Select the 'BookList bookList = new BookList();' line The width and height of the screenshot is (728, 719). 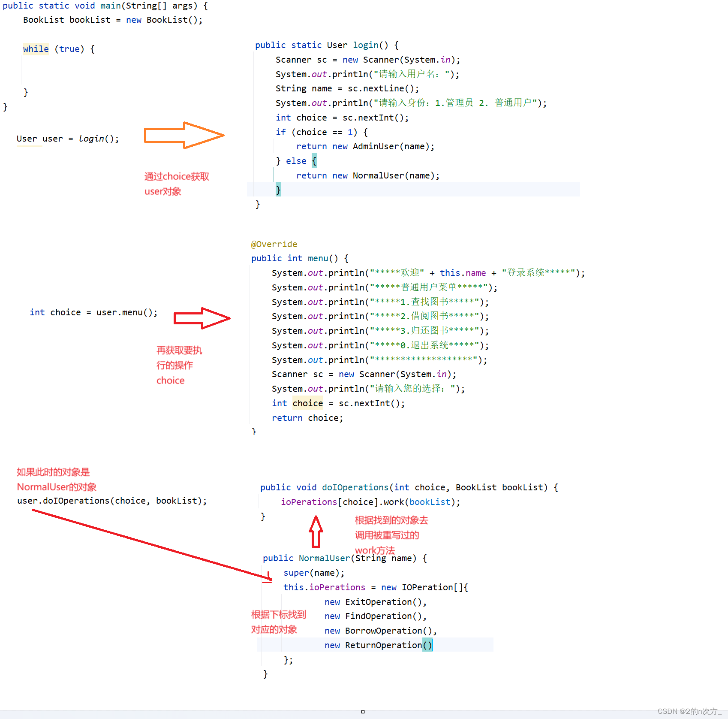113,20
